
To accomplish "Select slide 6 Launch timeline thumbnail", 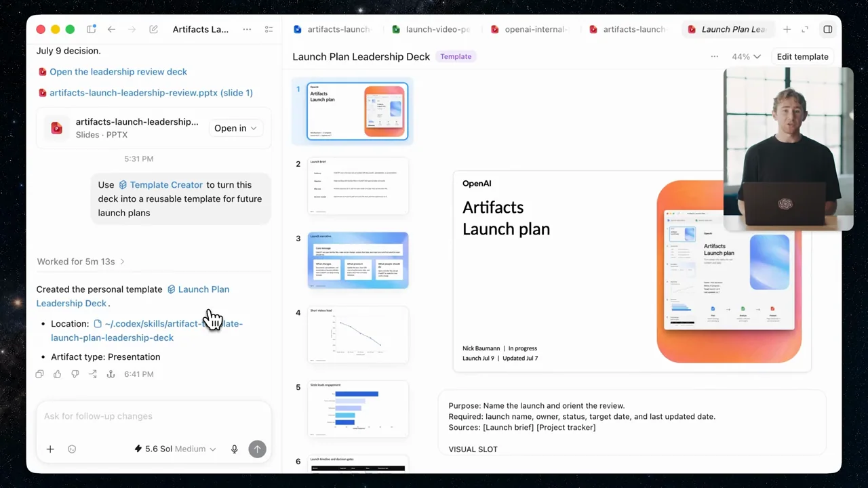I will pyautogui.click(x=358, y=464).
